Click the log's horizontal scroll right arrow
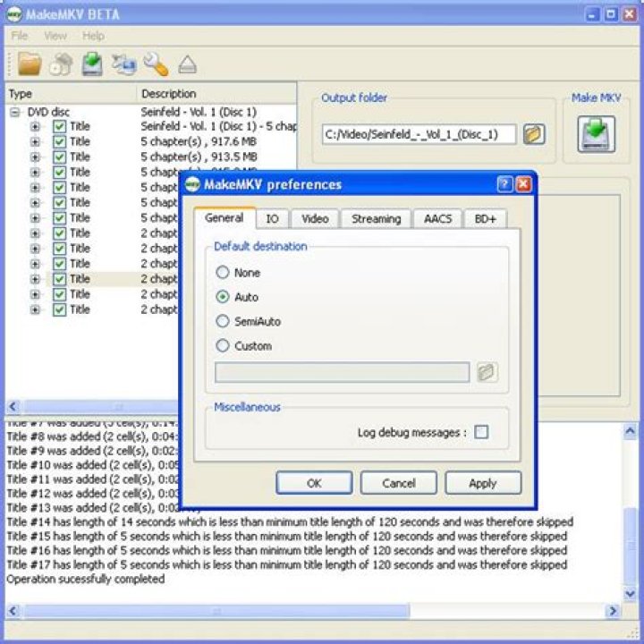Viewport: 644px width, 644px height. (x=613, y=611)
